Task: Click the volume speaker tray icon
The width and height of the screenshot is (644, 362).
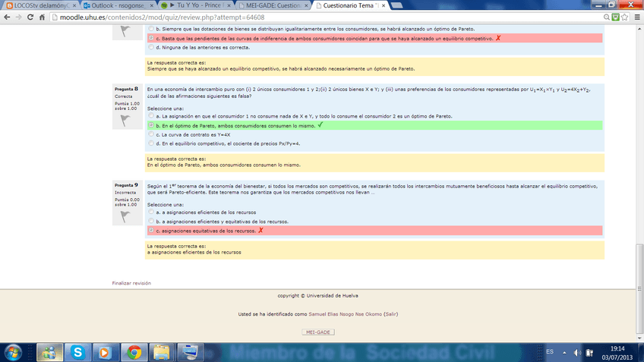Action: [x=577, y=353]
